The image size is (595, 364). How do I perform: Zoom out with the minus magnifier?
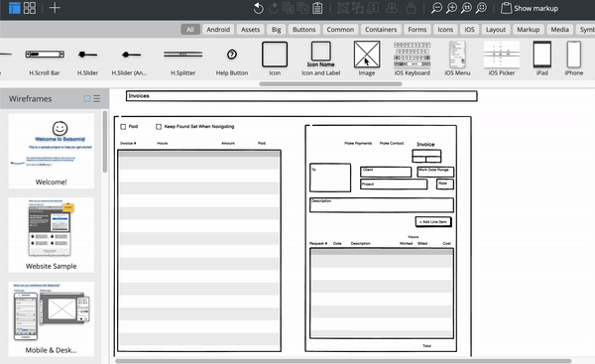point(436,8)
